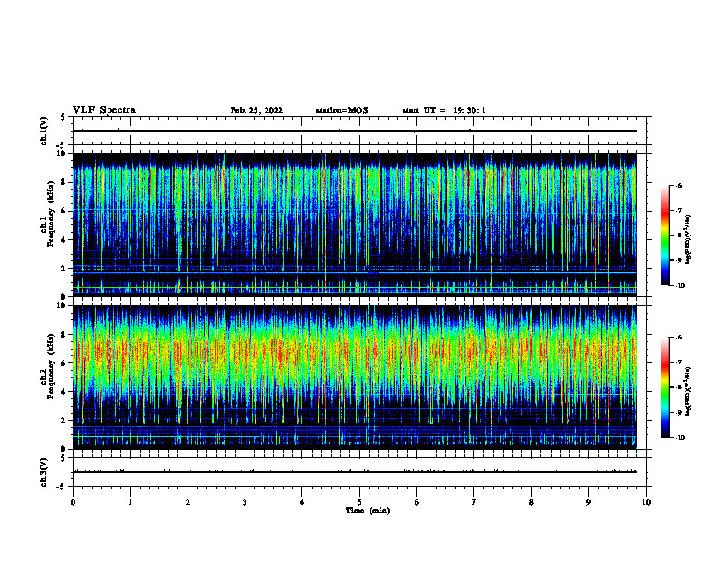Click the "8" tick on the time axis
Image resolution: width=728 pixels, height=563 pixels.
(x=531, y=502)
